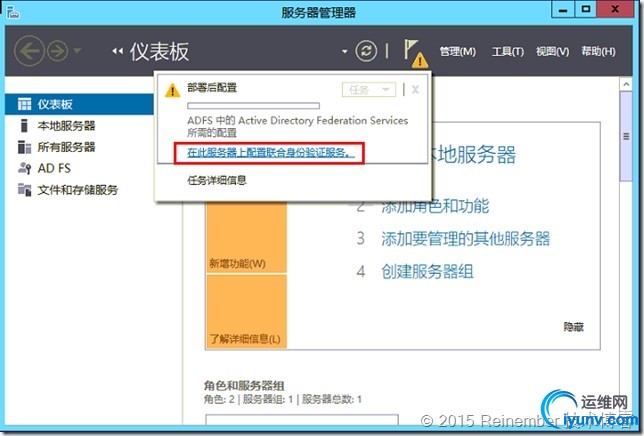Click the file and storage services icon
The width and height of the screenshot is (644, 436).
click(x=24, y=190)
